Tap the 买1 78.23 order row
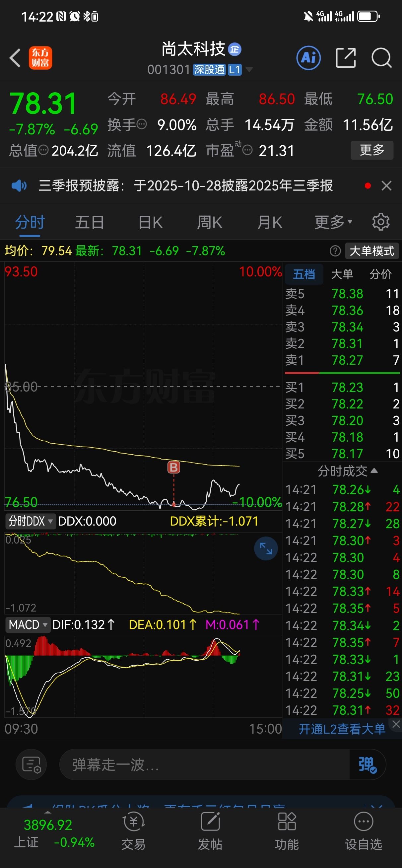Image resolution: width=402 pixels, height=868 pixels. (x=342, y=387)
